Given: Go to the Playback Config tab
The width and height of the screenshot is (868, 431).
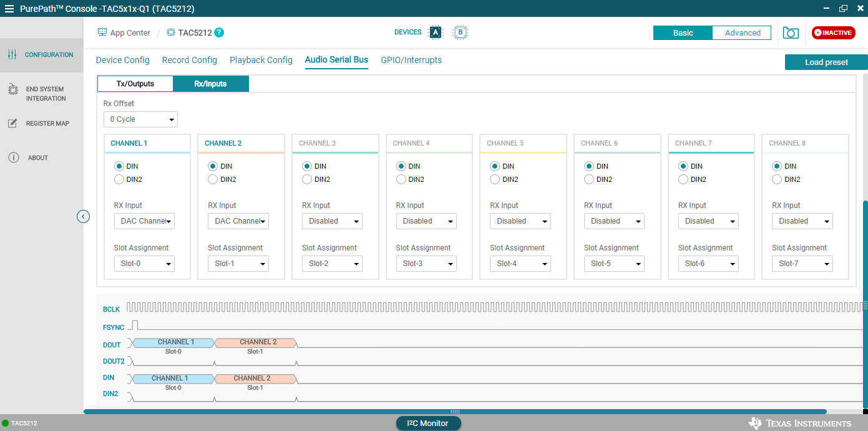Looking at the screenshot, I should point(261,60).
